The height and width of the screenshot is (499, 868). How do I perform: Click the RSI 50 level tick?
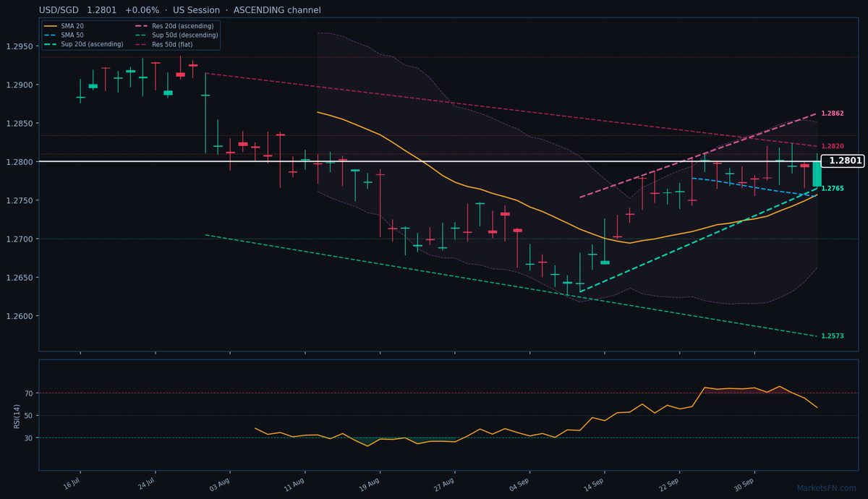tap(29, 416)
